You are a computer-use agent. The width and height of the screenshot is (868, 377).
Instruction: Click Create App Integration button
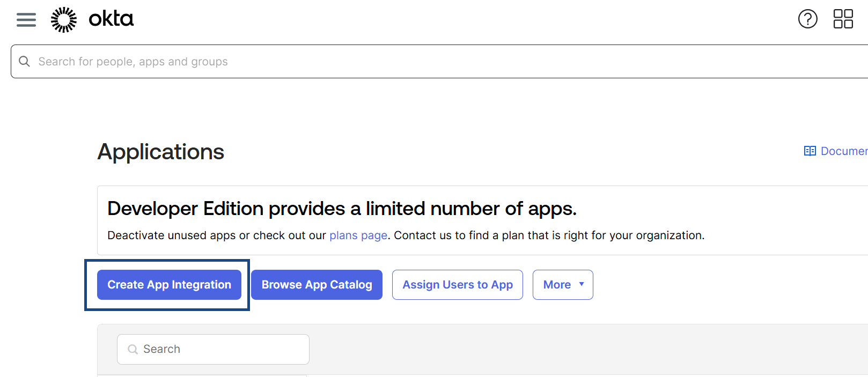click(x=169, y=285)
